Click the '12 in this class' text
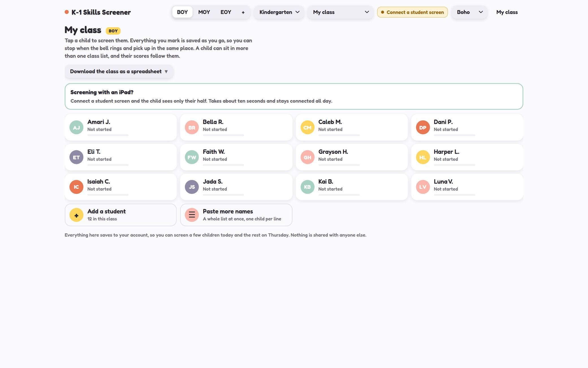 pos(102,219)
